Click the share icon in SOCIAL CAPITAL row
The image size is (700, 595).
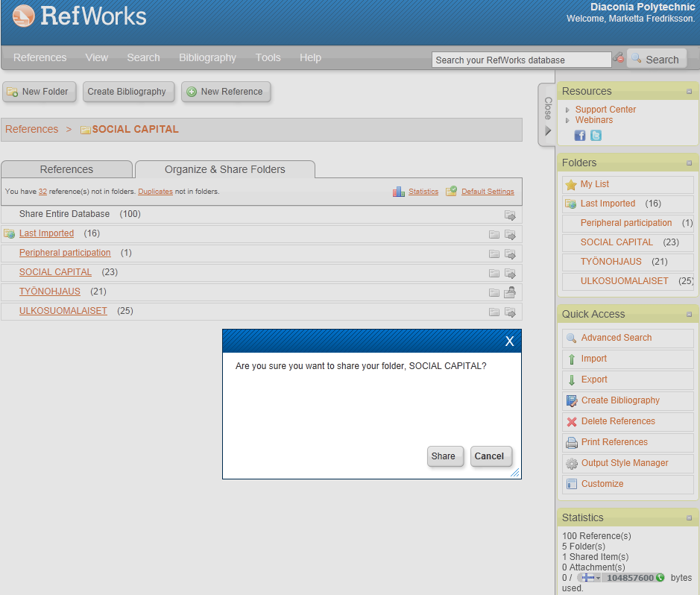point(510,273)
